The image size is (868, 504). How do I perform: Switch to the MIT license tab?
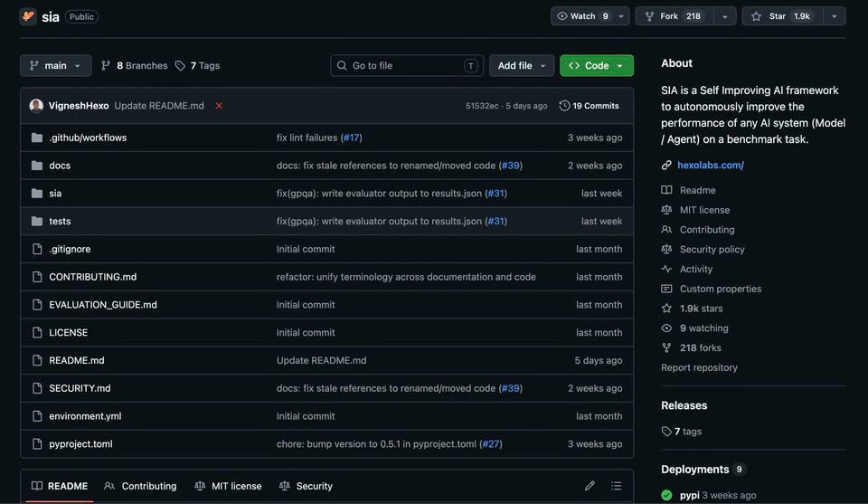pyautogui.click(x=228, y=486)
